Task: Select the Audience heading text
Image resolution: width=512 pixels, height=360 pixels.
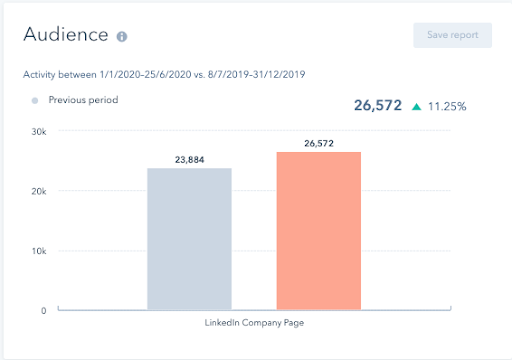Action: (66, 34)
